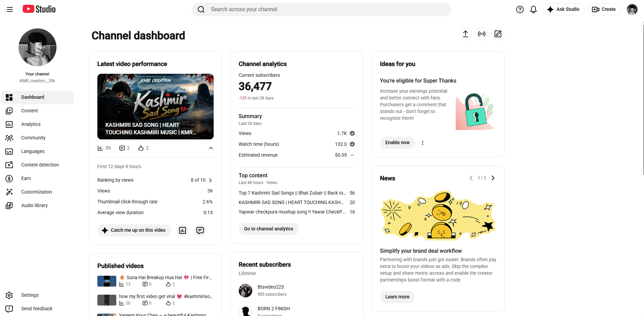This screenshot has height=316, width=644.
Task: Click the Audio library icon
Action: pyautogui.click(x=9, y=206)
